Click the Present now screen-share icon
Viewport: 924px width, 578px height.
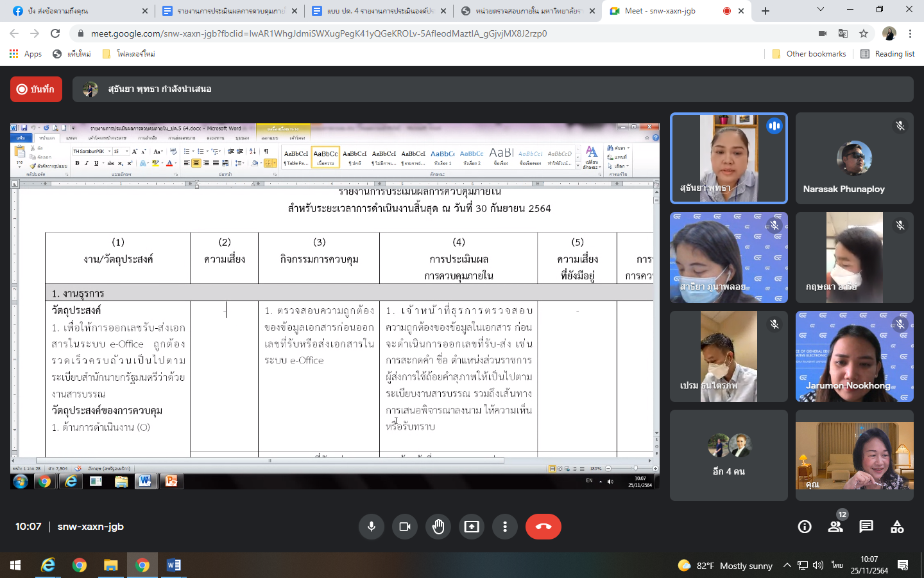[x=472, y=527]
